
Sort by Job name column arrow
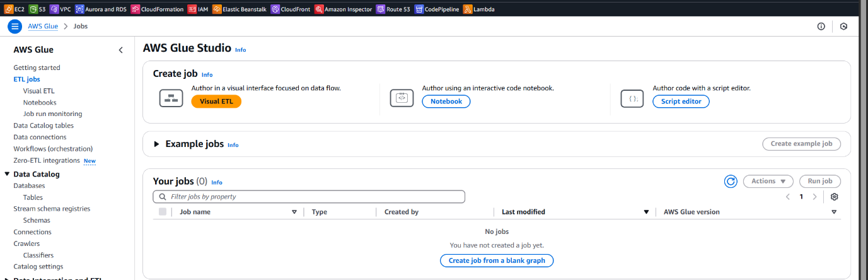coord(294,212)
